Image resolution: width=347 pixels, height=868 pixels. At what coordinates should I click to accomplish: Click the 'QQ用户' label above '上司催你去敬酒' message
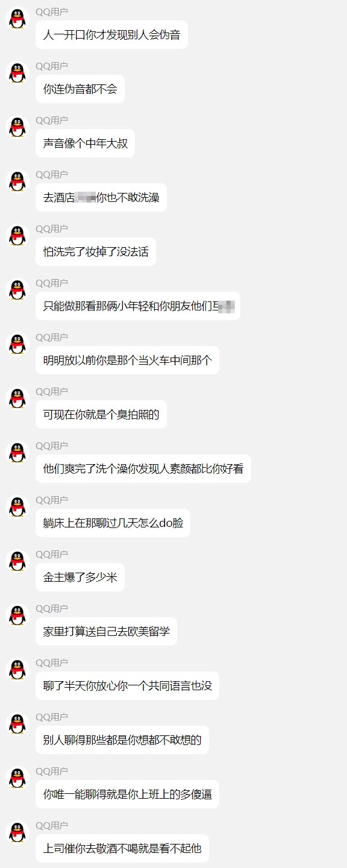[x=52, y=825]
